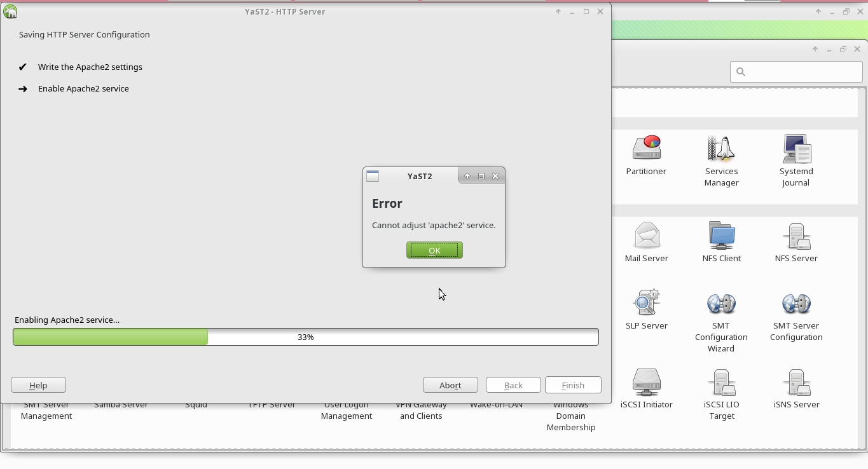Image resolution: width=868 pixels, height=469 pixels.
Task: Launch the SMT Configuration Wizard
Action: [x=721, y=322]
